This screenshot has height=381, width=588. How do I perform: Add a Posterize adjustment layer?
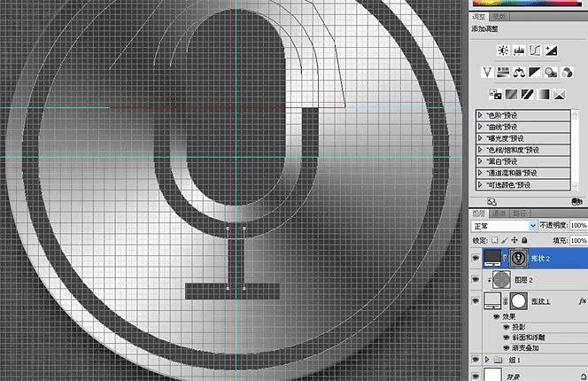click(x=511, y=94)
